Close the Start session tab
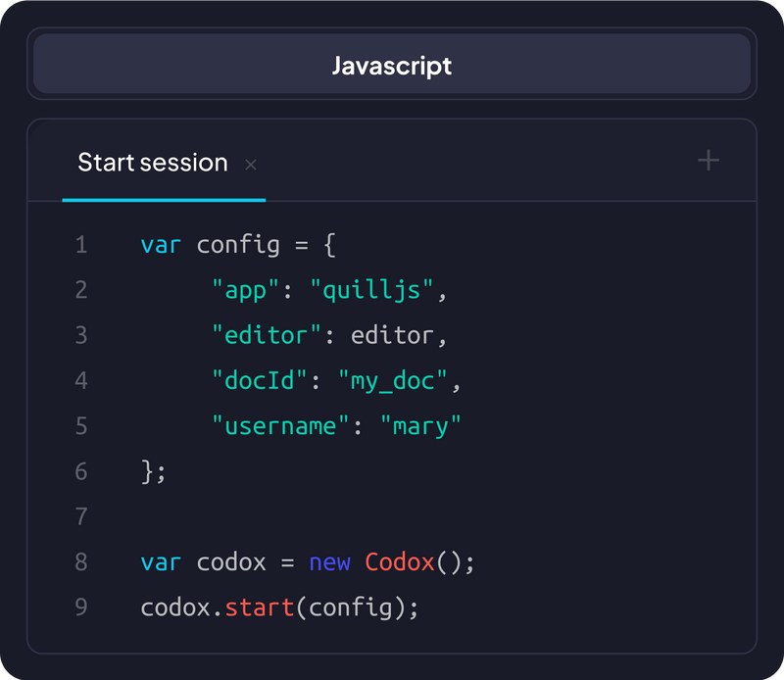 point(251,165)
